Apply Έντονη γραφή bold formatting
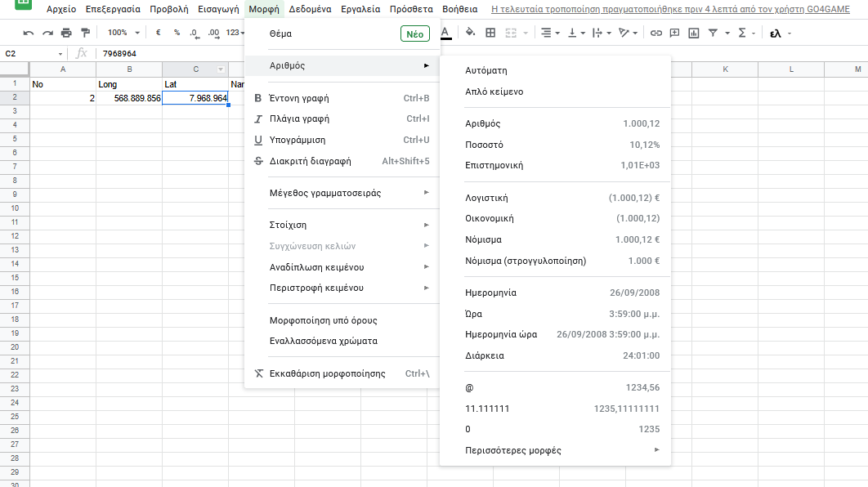Image resolution: width=868 pixels, height=487 pixels. (x=342, y=98)
